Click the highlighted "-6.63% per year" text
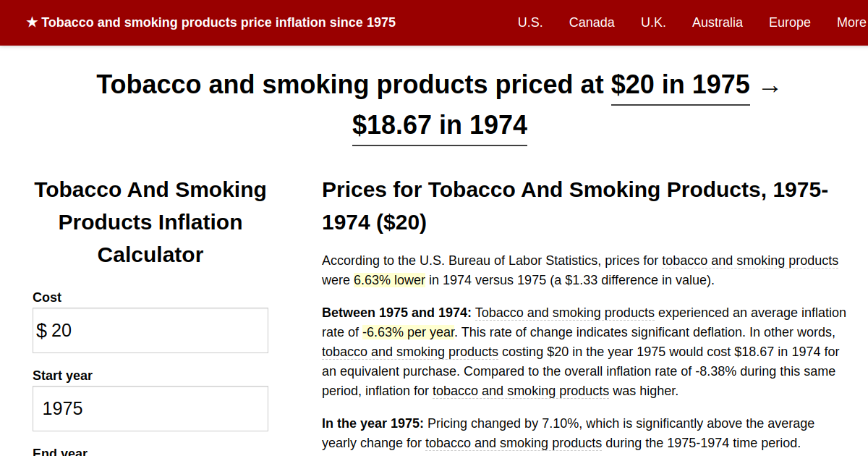The image size is (868, 456). click(408, 332)
